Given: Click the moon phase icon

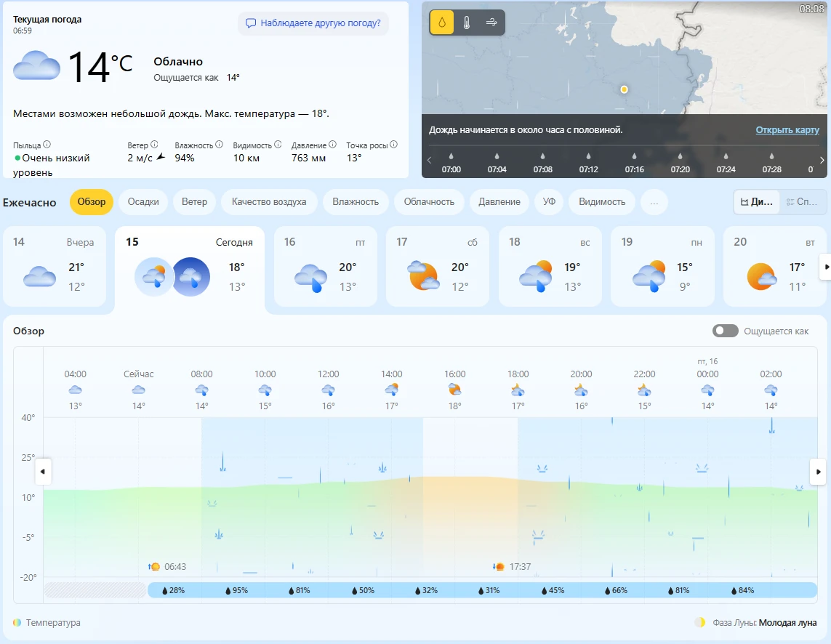Looking at the screenshot, I should [699, 622].
